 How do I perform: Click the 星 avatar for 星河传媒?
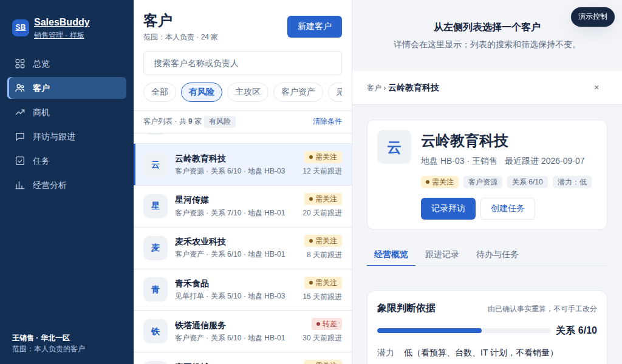click(155, 206)
